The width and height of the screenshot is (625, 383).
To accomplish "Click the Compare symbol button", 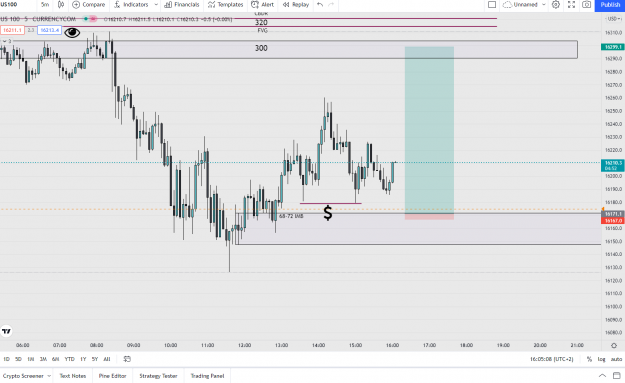I will 88,5.
